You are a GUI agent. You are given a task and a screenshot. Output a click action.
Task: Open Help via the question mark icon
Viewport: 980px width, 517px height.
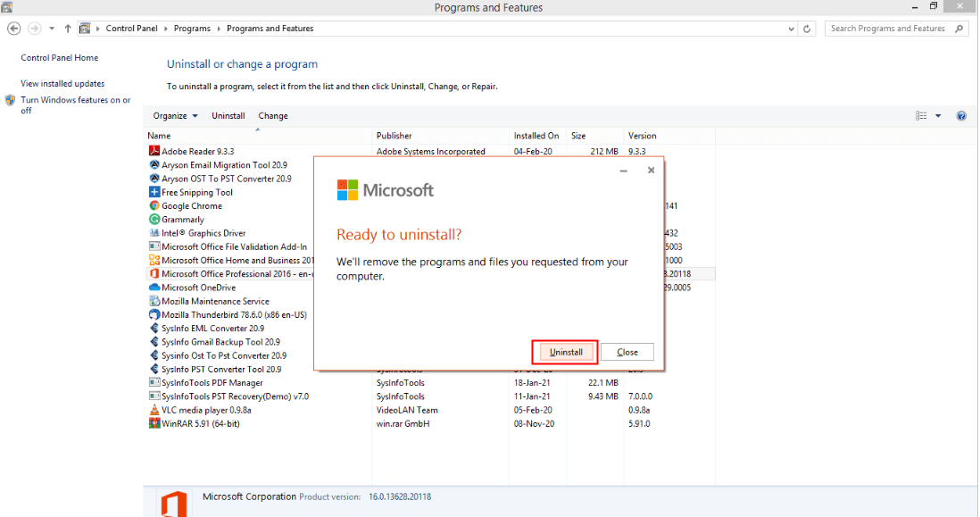(x=961, y=116)
